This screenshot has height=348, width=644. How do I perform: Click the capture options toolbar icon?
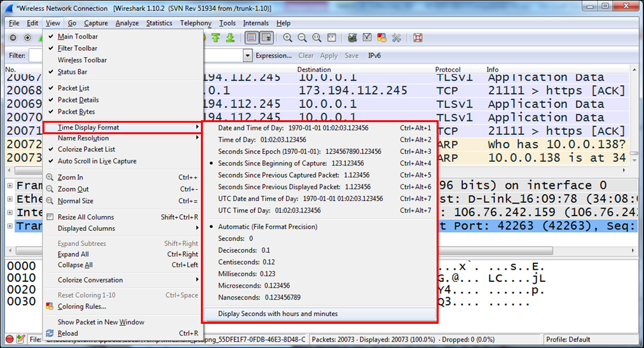click(x=27, y=38)
